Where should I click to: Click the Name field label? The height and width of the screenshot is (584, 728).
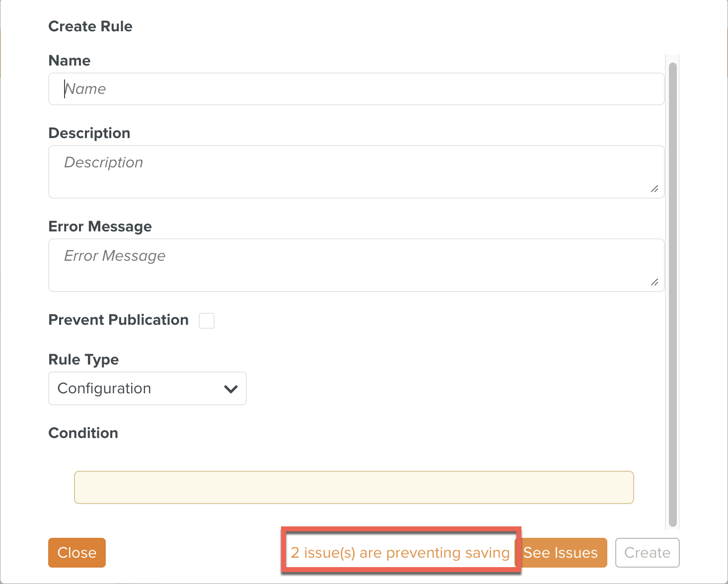[x=70, y=61]
